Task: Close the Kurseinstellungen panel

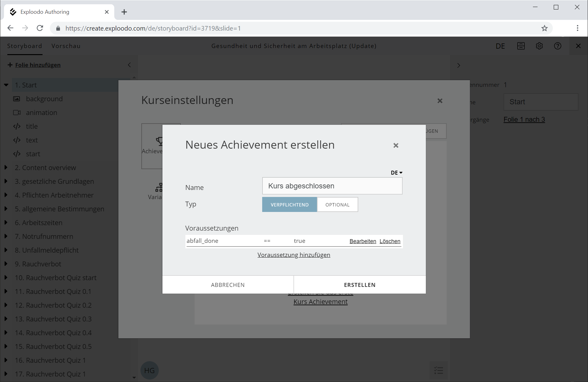Action: tap(440, 101)
